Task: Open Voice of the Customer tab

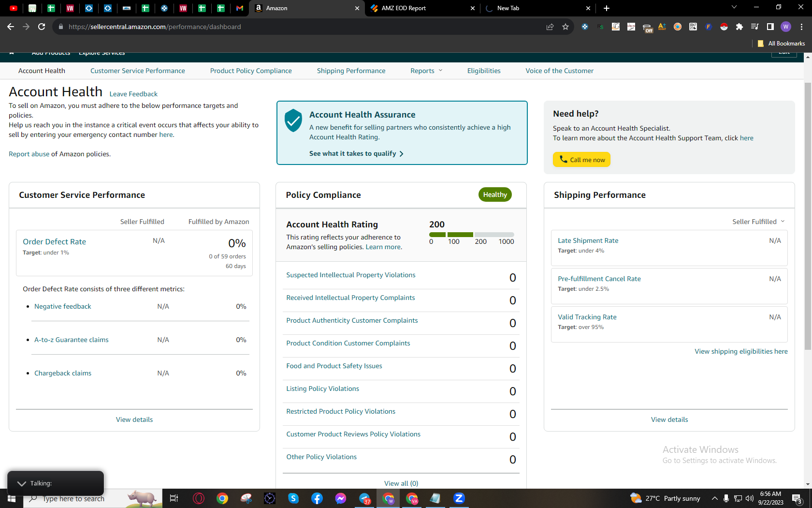Action: 560,71
